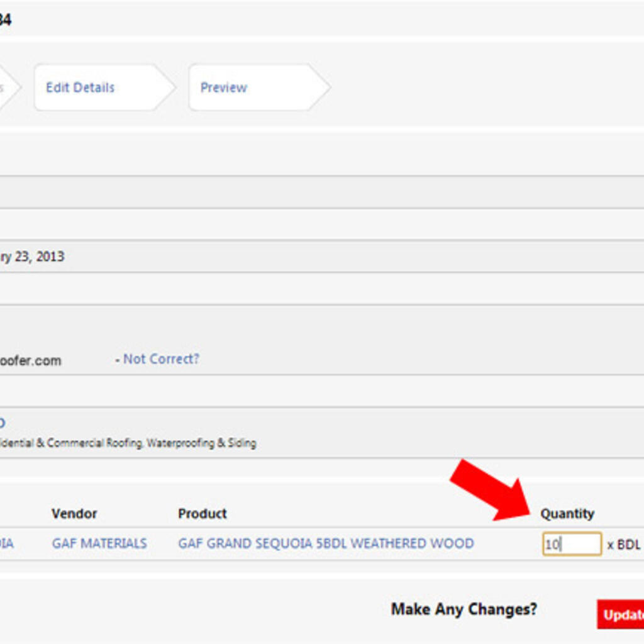Select the Quantity column header
Viewport: 644px width, 644px height.
coord(567,513)
